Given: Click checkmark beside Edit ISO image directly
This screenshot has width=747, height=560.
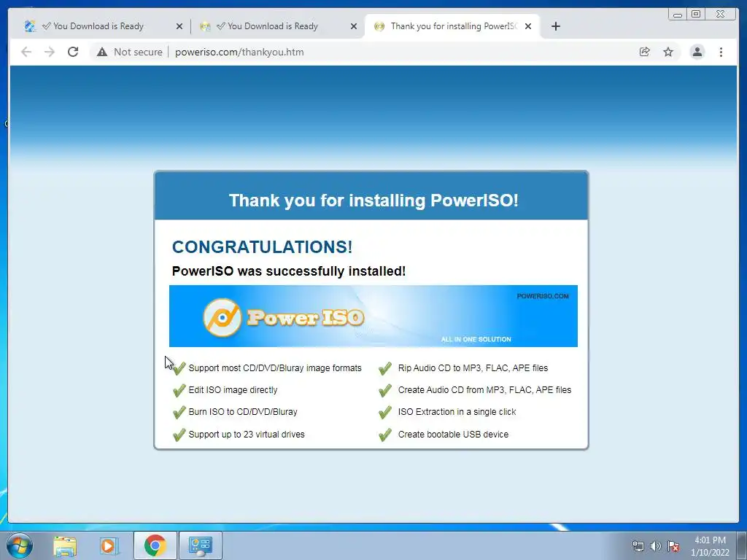Looking at the screenshot, I should (179, 390).
